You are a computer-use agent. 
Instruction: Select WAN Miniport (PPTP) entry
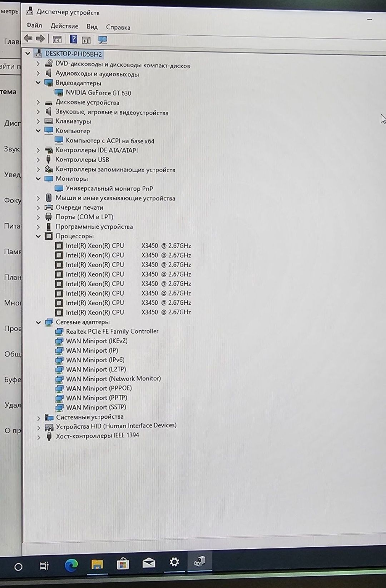pyautogui.click(x=96, y=398)
